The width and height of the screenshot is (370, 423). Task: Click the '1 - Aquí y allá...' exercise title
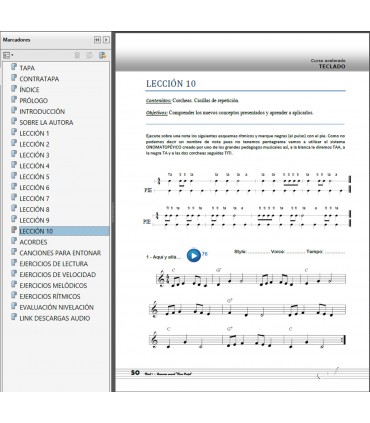click(x=163, y=257)
